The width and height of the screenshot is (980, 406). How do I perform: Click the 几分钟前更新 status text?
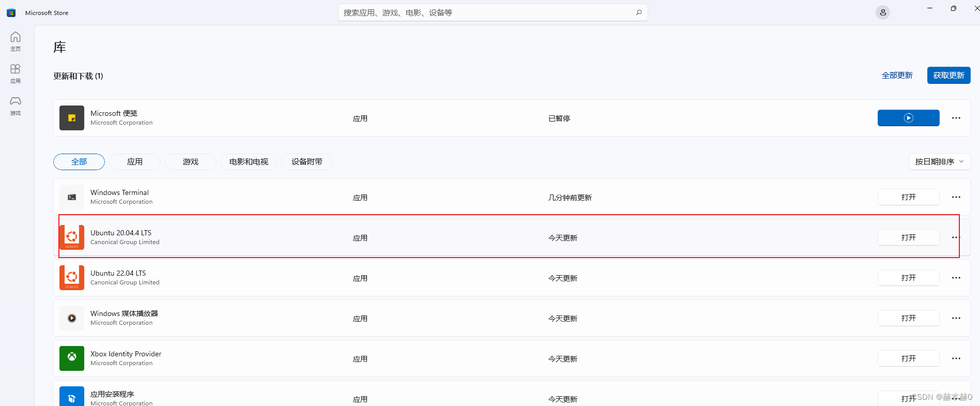570,198
